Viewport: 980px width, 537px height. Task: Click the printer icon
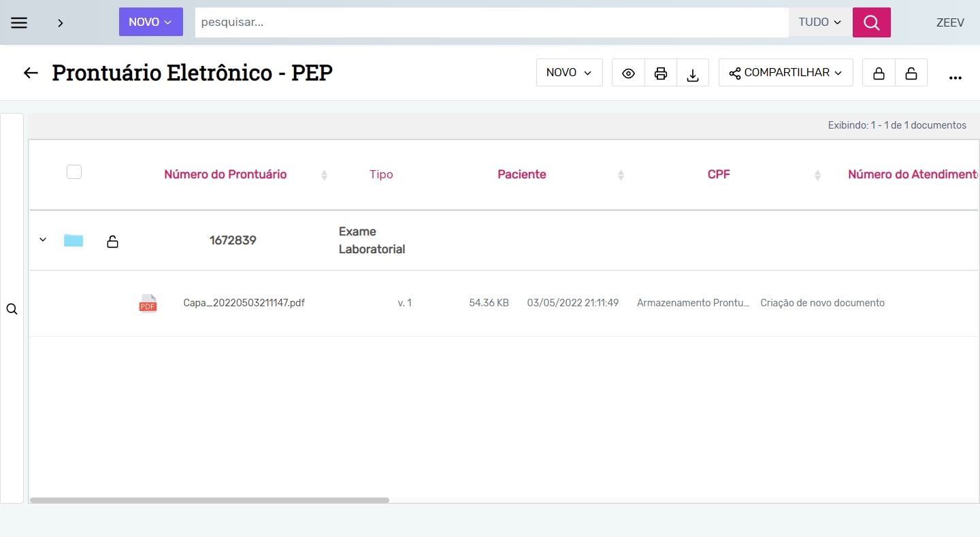pos(660,74)
